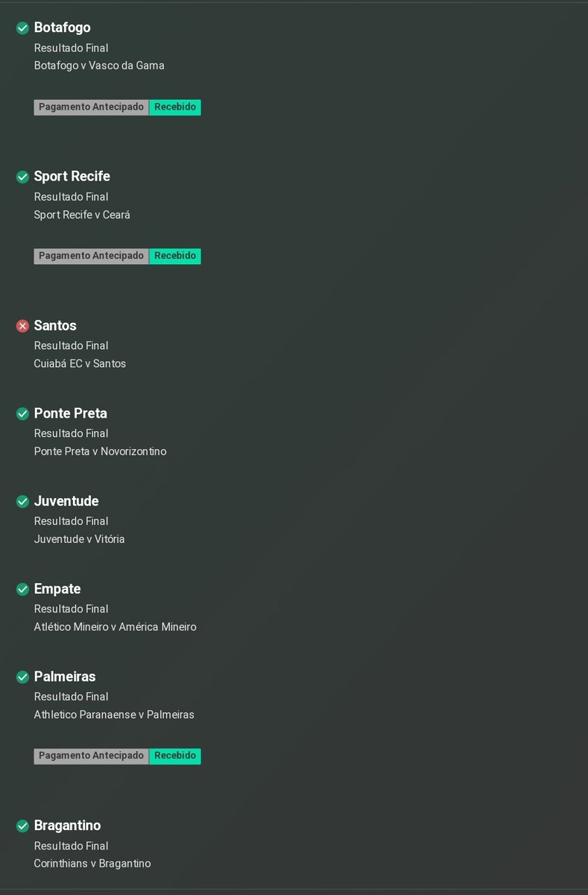
Task: Click the green check icon beside Bragantino
Action: pyautogui.click(x=22, y=826)
